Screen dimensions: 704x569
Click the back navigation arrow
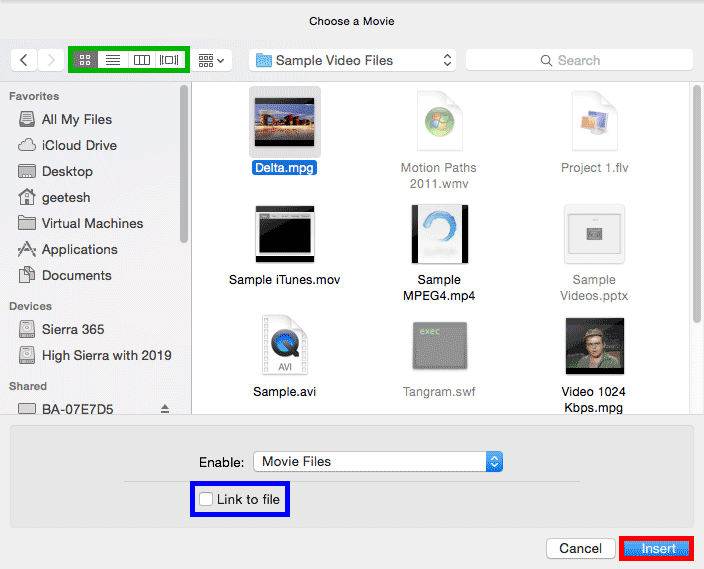[24, 60]
